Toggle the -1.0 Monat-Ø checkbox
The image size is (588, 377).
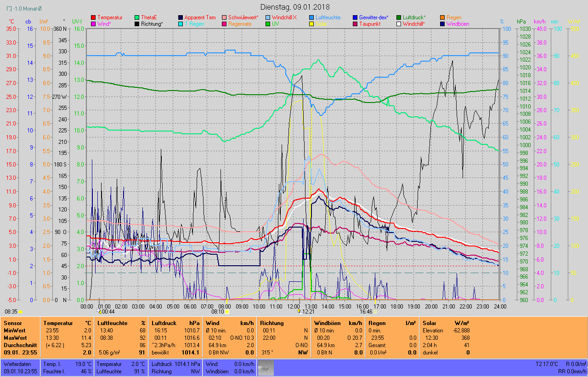(10, 8)
